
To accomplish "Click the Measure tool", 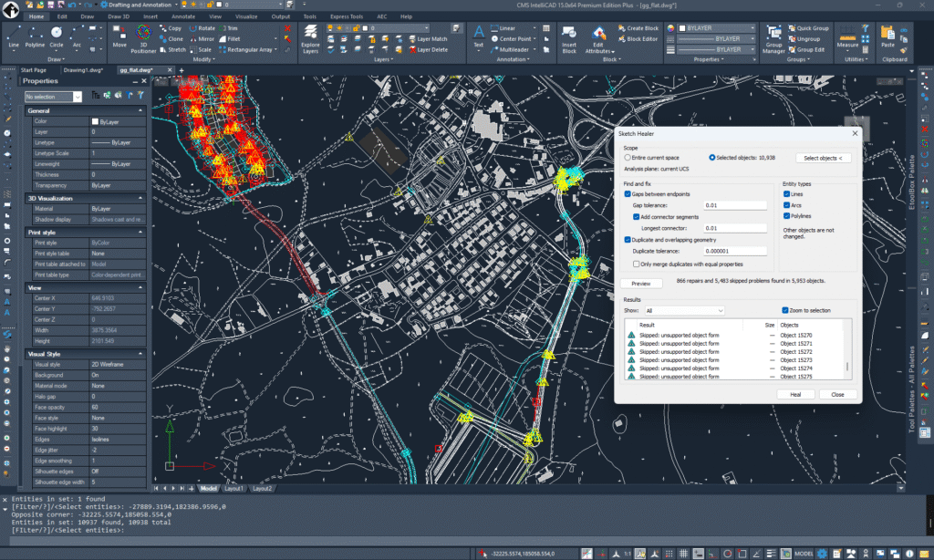I will click(x=847, y=36).
